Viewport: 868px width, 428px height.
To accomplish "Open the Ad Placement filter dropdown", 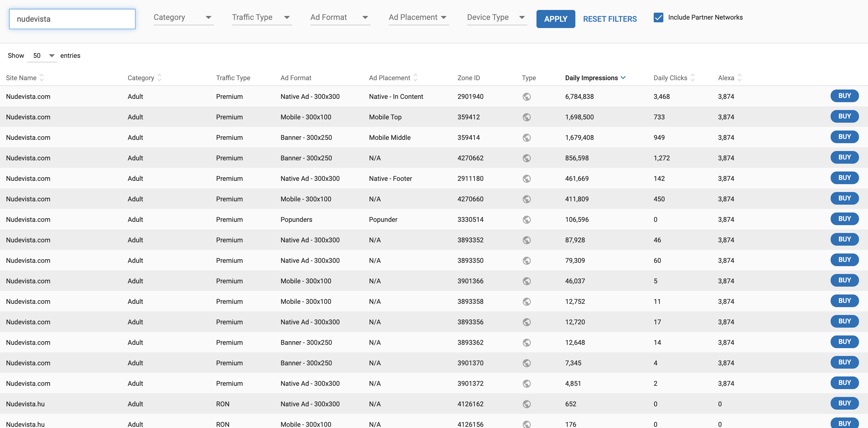I will click(x=419, y=17).
